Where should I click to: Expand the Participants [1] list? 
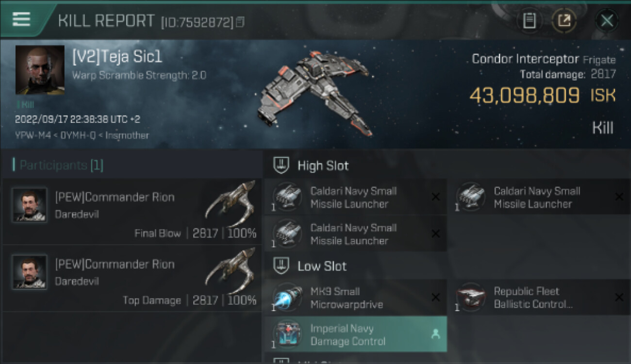[58, 165]
